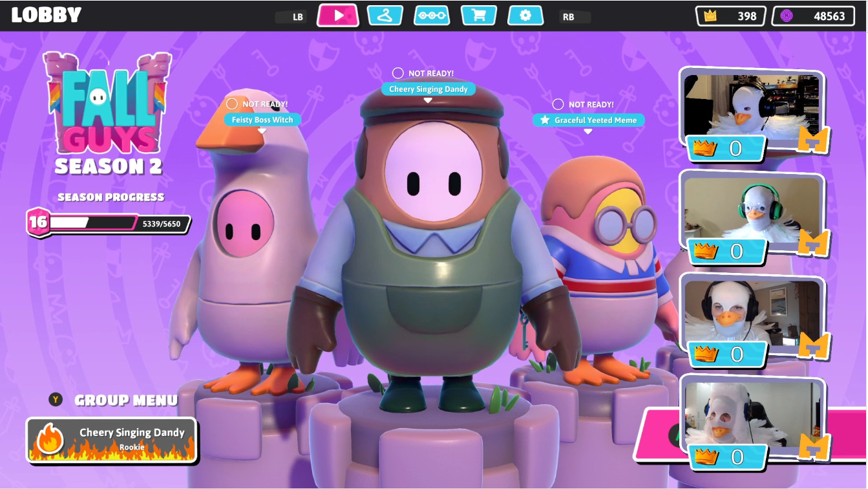Click the first webcam player thumbnail

tap(751, 105)
